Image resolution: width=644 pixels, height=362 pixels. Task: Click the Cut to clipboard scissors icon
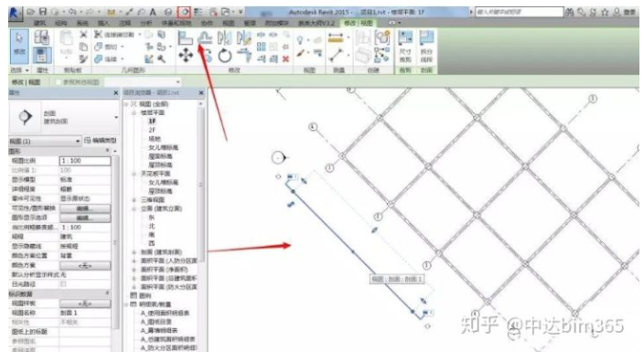pos(83,35)
